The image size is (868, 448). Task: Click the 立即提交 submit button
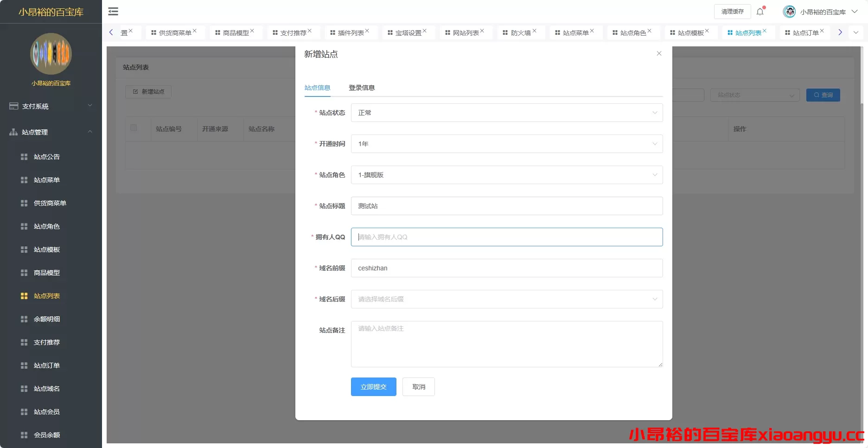373,386
